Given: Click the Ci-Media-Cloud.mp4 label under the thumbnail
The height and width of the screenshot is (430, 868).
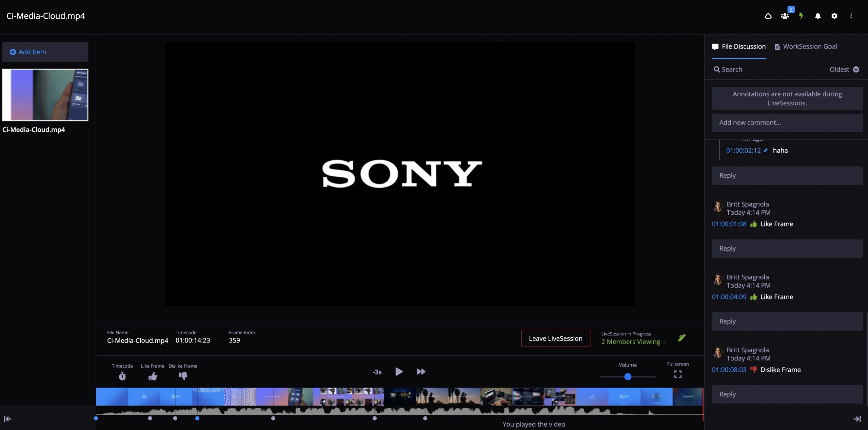Looking at the screenshot, I should (34, 130).
